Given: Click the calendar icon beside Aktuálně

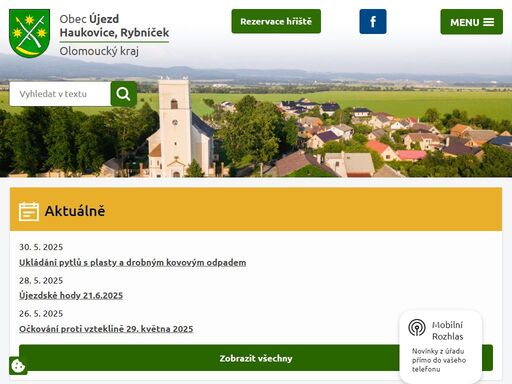Looking at the screenshot, I should tap(29, 211).
